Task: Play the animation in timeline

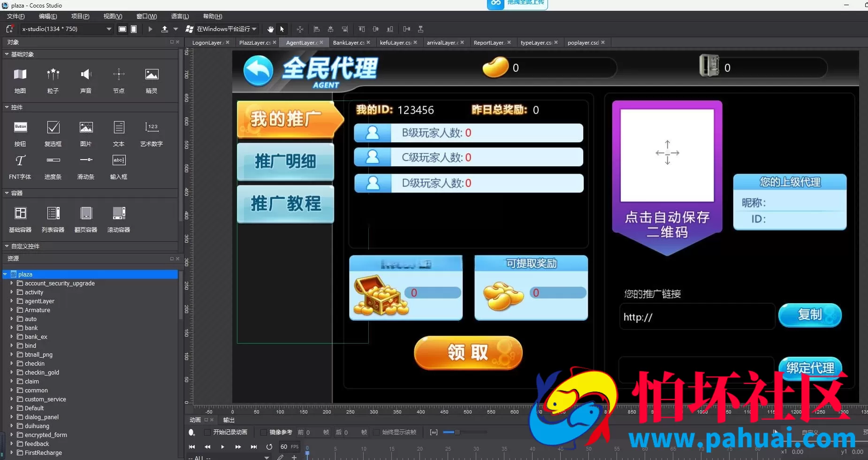Action: pos(222,447)
